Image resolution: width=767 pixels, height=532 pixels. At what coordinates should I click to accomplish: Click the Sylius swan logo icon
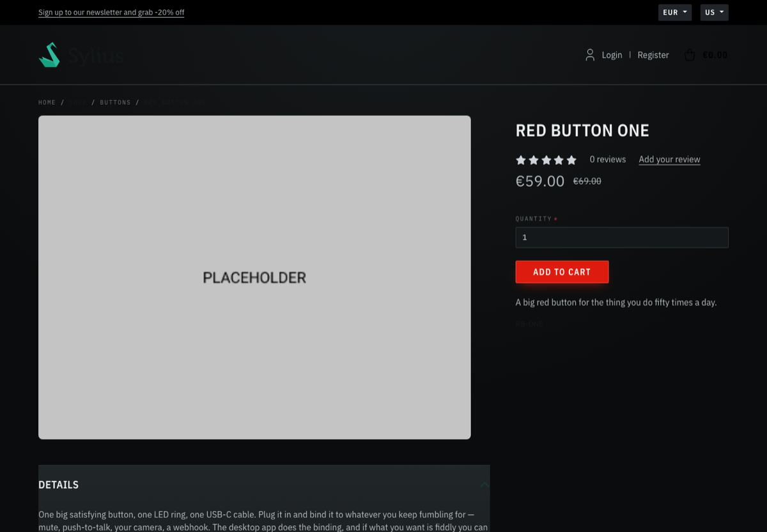pyautogui.click(x=49, y=55)
